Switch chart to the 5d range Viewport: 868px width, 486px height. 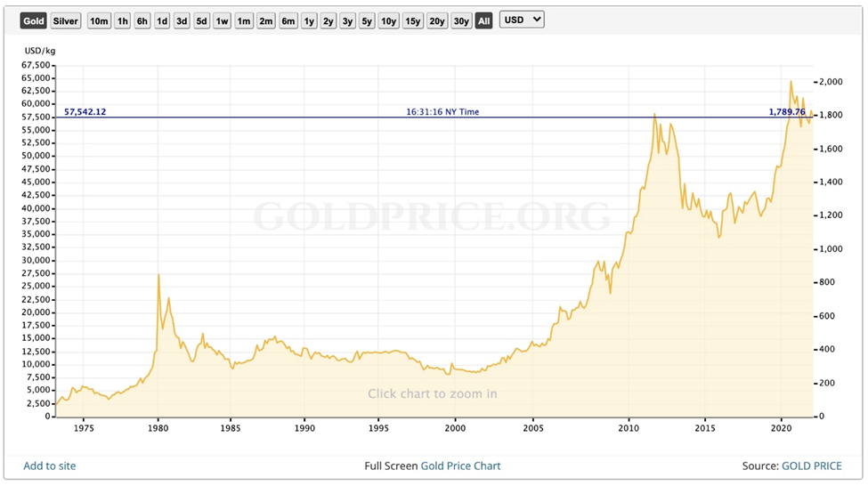[202, 20]
